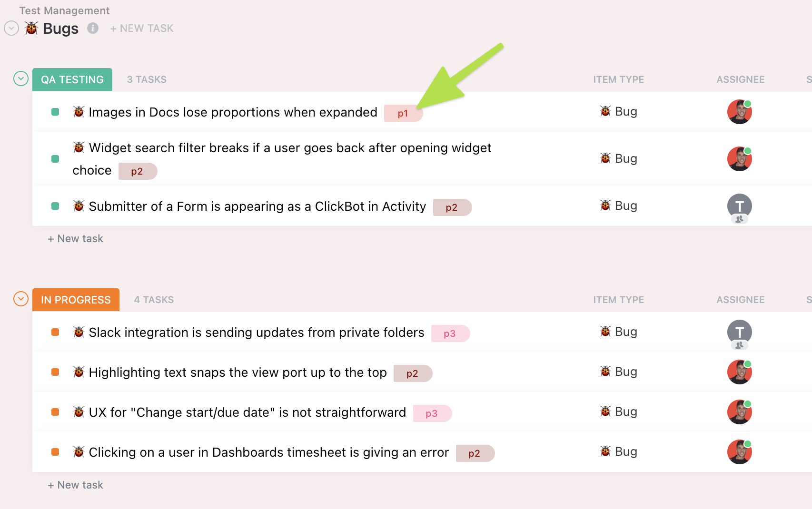This screenshot has height=509, width=812.
Task: Collapse the In Progress group
Action: pos(21,299)
